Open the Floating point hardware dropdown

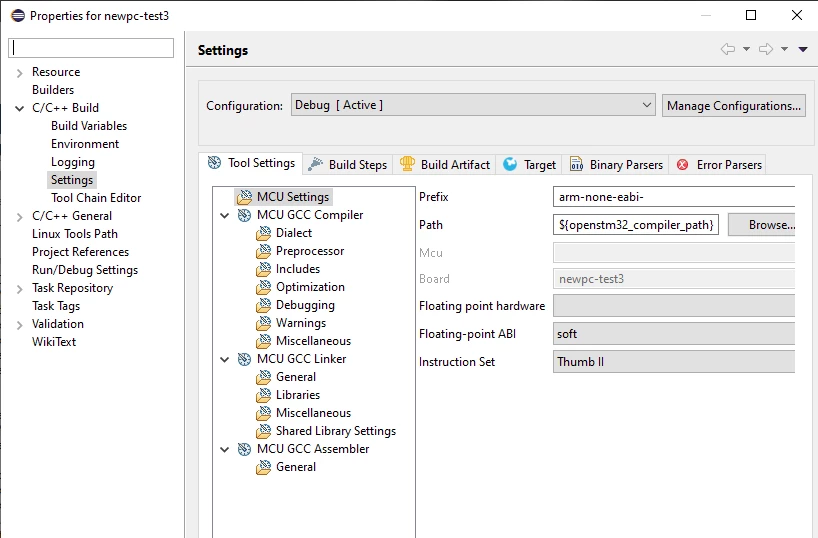(x=673, y=306)
